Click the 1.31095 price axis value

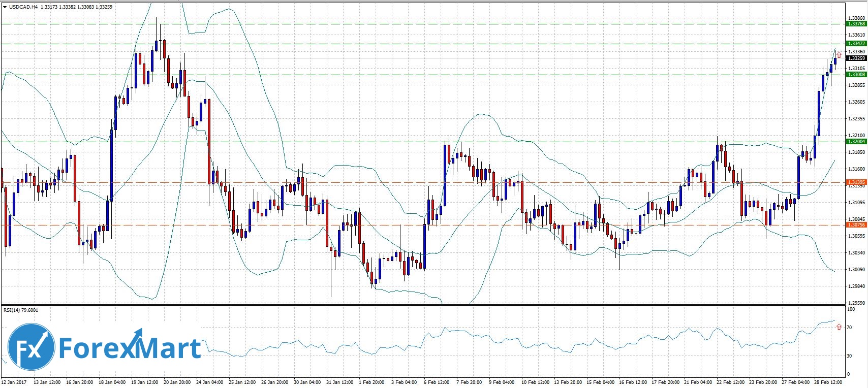857,202
